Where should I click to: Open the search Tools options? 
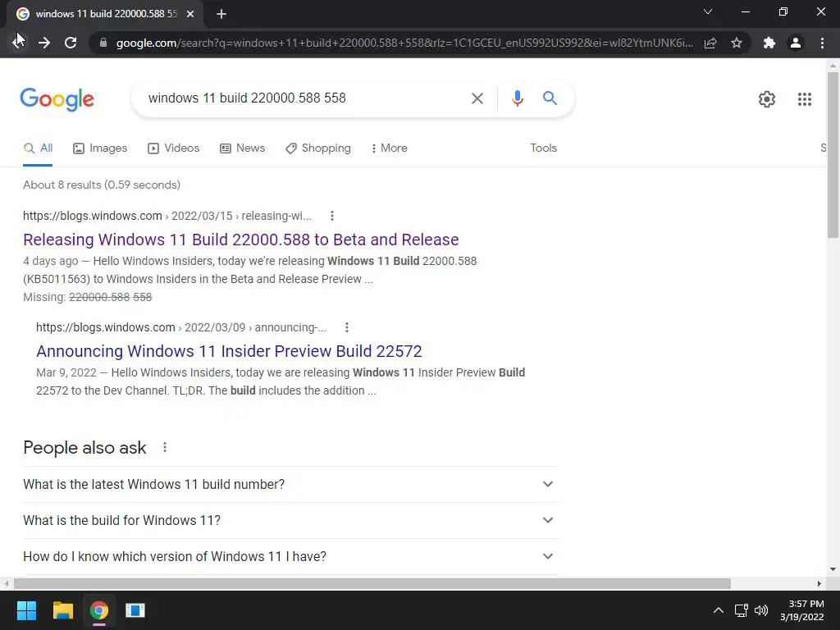tap(543, 148)
